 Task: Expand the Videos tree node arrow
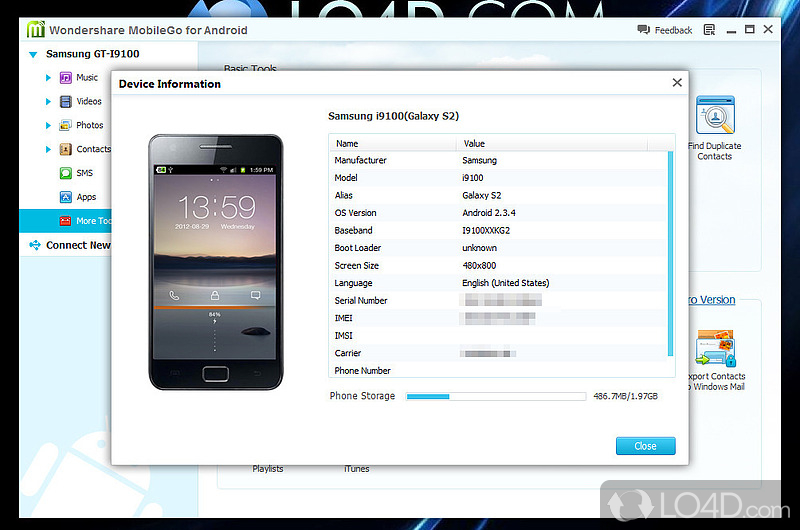[48, 102]
